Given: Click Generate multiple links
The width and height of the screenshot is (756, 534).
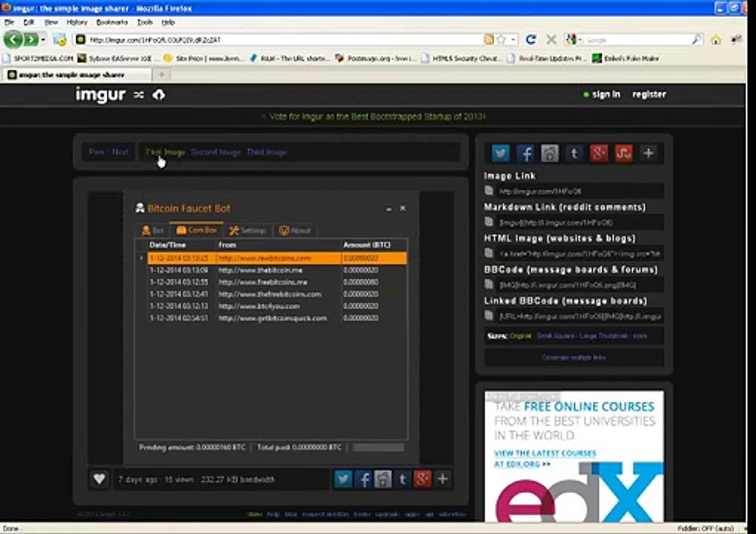Looking at the screenshot, I should tap(574, 357).
